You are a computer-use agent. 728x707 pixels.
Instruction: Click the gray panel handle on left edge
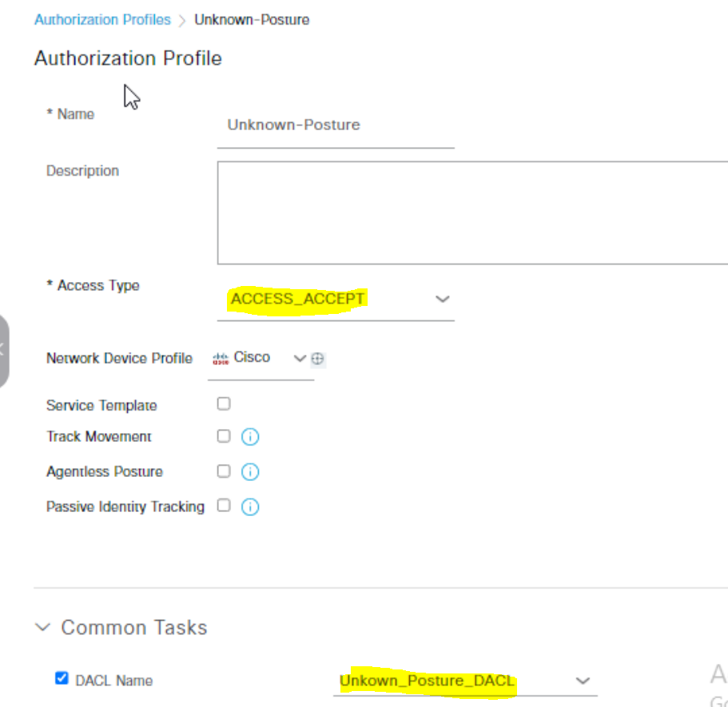click(3, 350)
